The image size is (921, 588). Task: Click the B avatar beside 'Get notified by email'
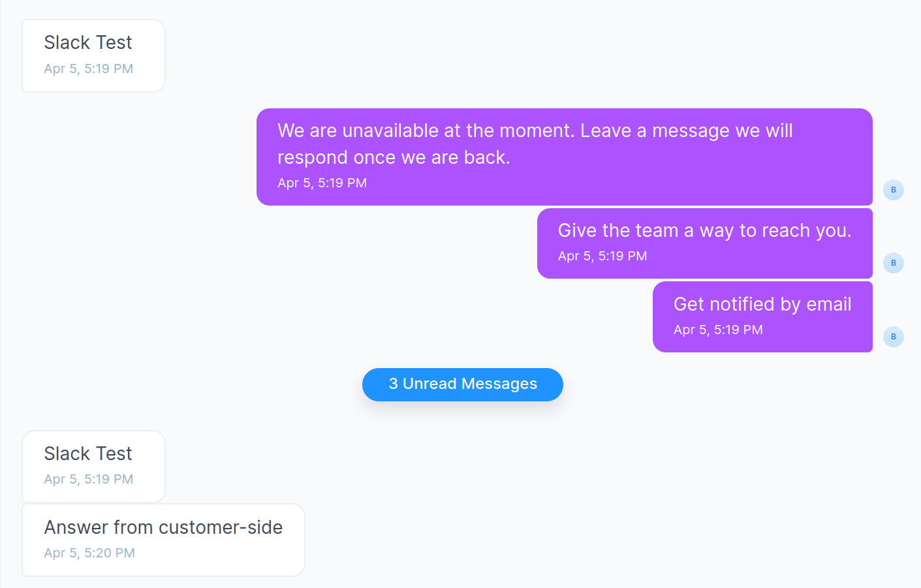pos(893,337)
